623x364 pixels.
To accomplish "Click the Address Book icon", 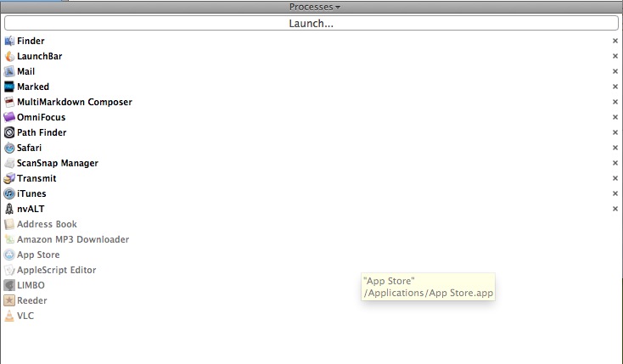I will click(x=9, y=224).
